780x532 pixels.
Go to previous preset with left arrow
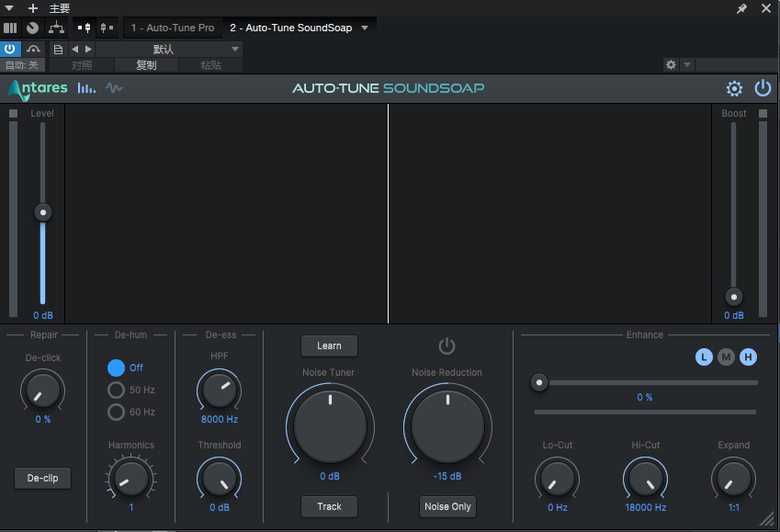point(75,49)
